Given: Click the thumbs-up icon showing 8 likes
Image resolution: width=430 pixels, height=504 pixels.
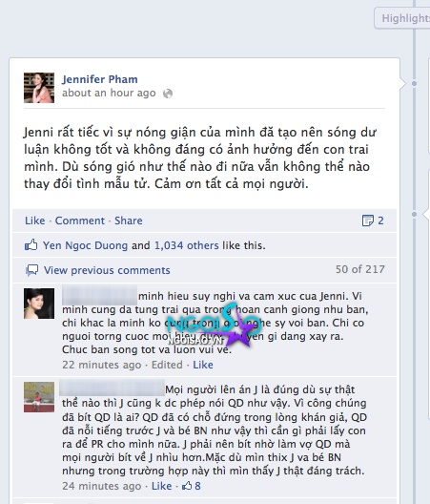Looking at the screenshot, I should [187, 486].
